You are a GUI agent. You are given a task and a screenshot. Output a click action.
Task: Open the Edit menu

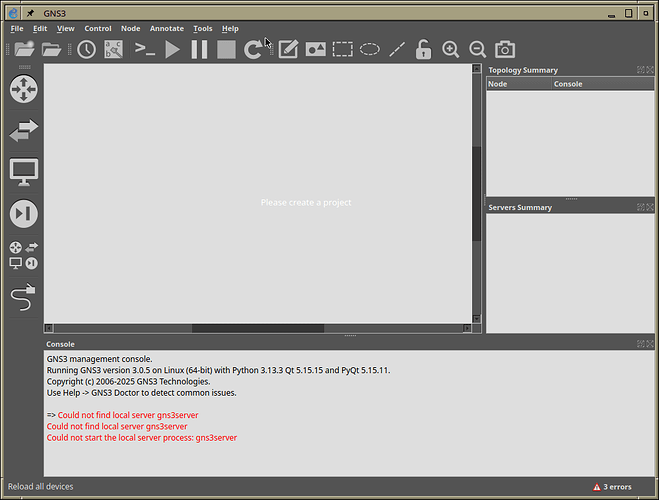pos(40,29)
